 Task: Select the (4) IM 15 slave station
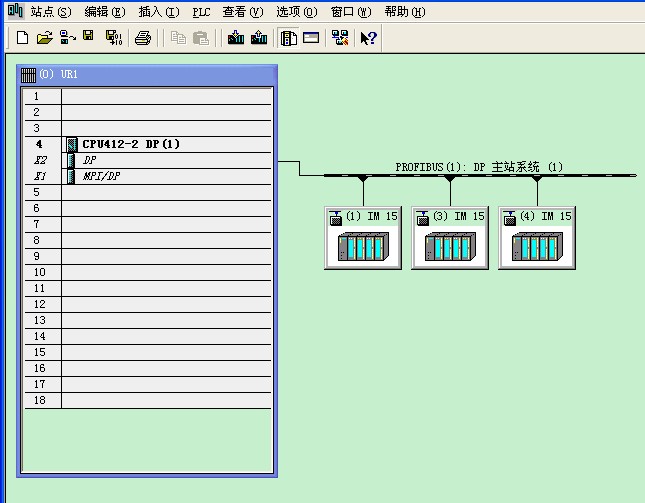pos(537,237)
